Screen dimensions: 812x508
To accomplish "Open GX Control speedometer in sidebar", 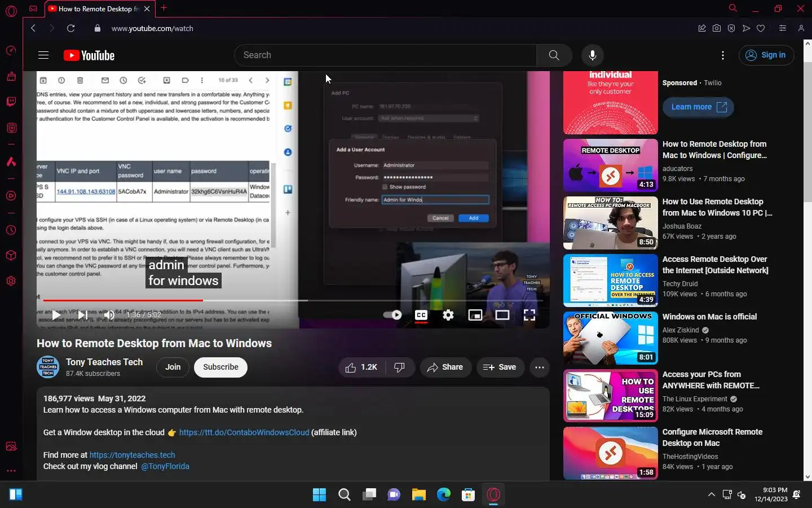I will 11,51.
